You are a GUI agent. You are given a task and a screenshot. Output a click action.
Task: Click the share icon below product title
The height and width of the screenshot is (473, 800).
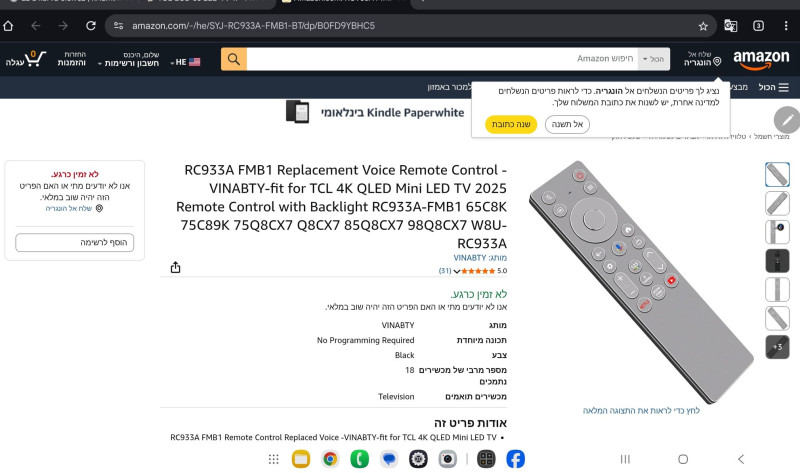pyautogui.click(x=176, y=267)
